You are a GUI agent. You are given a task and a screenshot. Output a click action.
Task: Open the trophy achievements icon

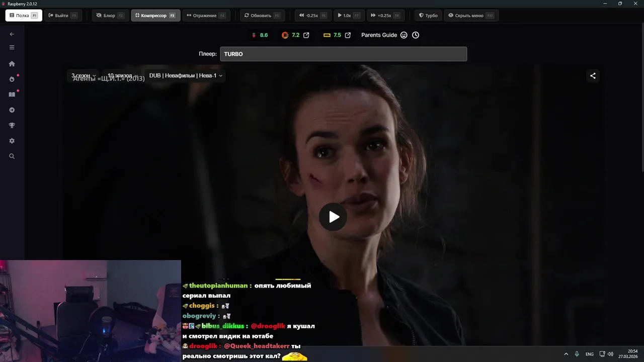point(12,125)
